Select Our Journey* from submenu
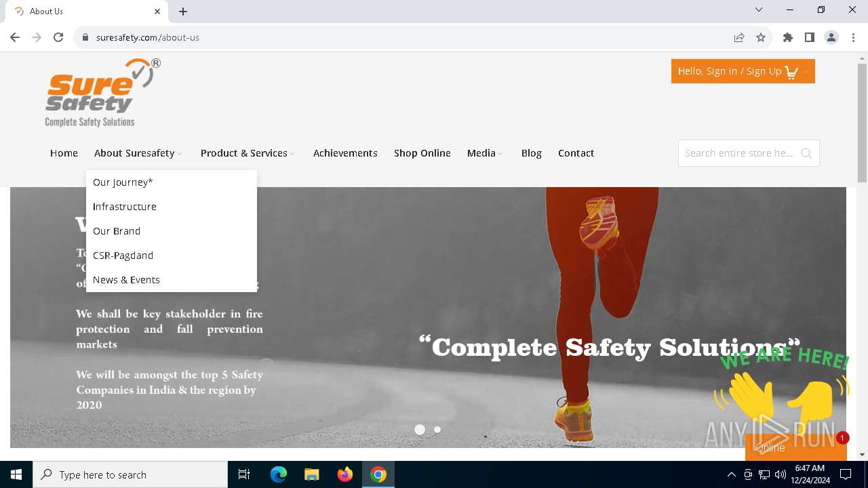This screenshot has width=868, height=488. pos(123,182)
